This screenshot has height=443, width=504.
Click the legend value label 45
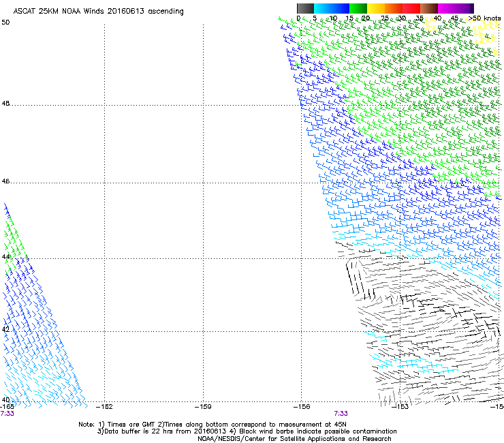[x=454, y=18]
